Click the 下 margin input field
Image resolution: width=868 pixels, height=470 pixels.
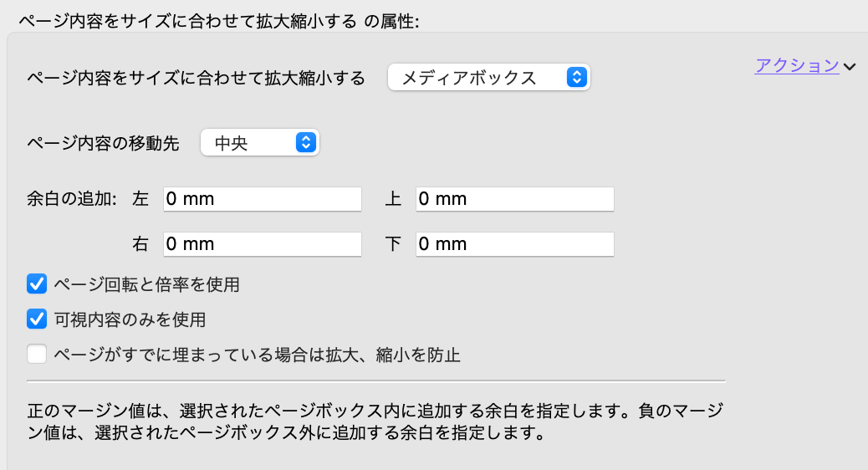tap(514, 244)
